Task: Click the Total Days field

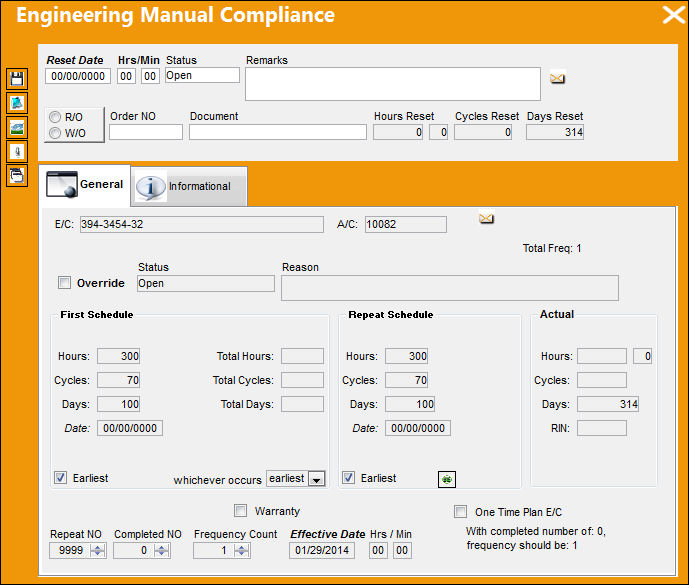Action: (302, 404)
